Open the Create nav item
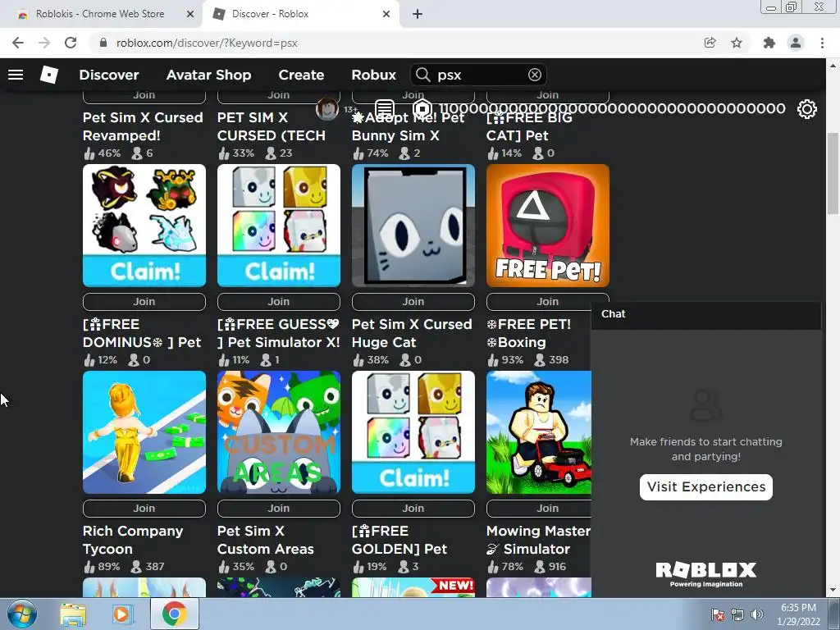The height and width of the screenshot is (630, 840). [x=301, y=75]
